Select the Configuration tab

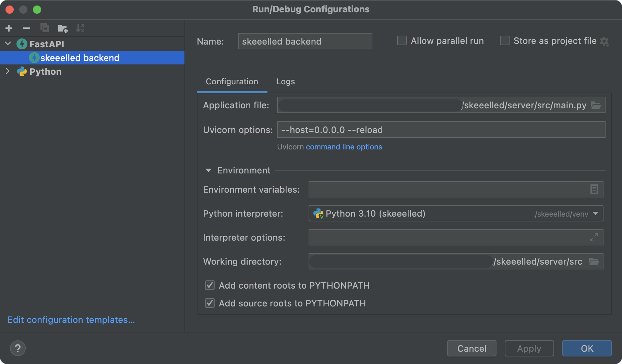tap(232, 82)
